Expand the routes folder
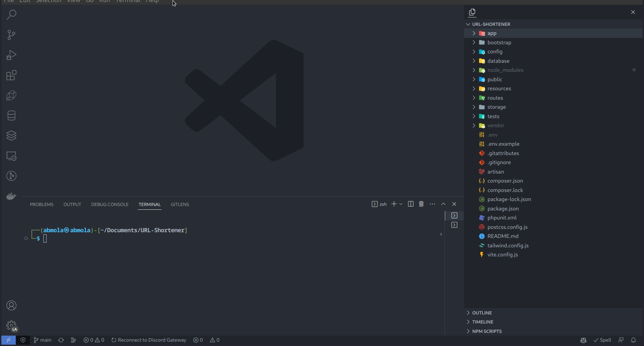This screenshot has height=346, width=644. [x=553, y=98]
